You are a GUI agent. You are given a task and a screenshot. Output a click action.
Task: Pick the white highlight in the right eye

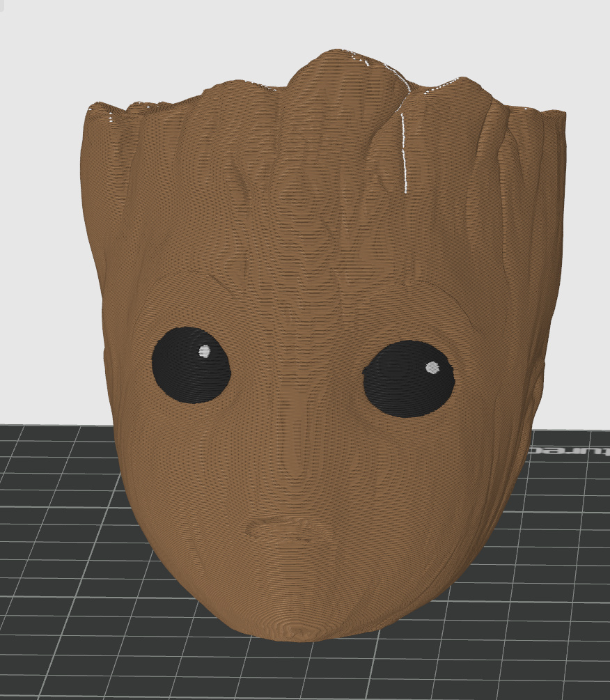[432, 367]
